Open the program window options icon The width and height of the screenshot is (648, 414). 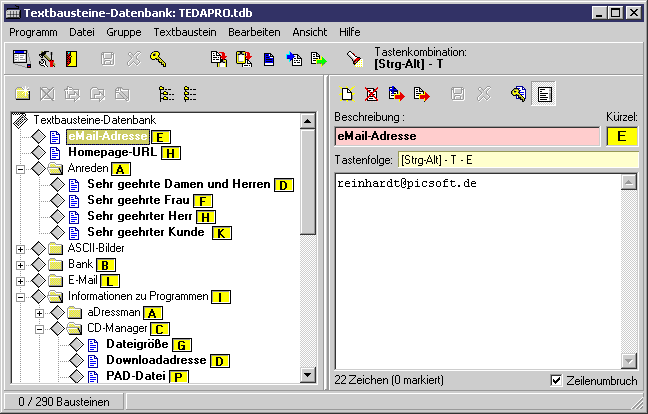(21, 59)
